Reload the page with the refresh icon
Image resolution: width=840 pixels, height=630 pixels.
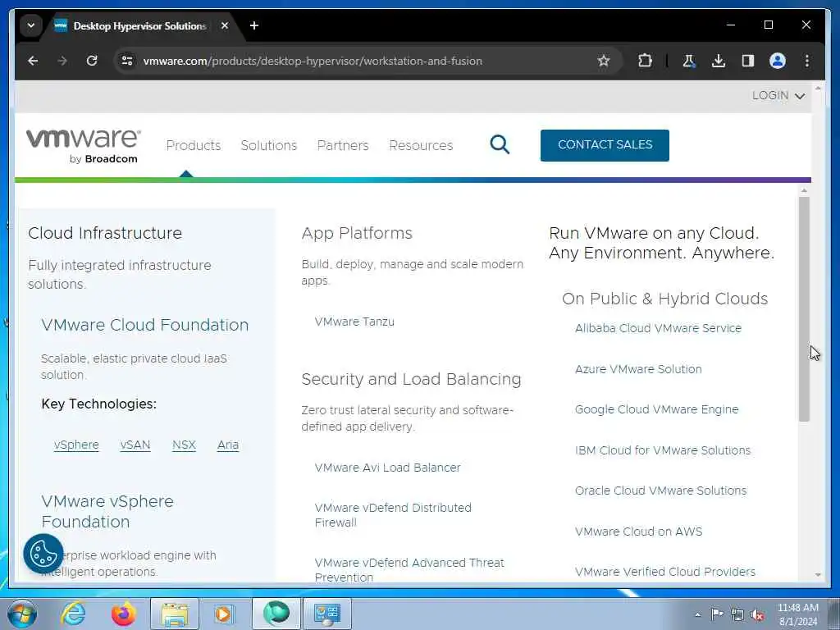pos(92,61)
